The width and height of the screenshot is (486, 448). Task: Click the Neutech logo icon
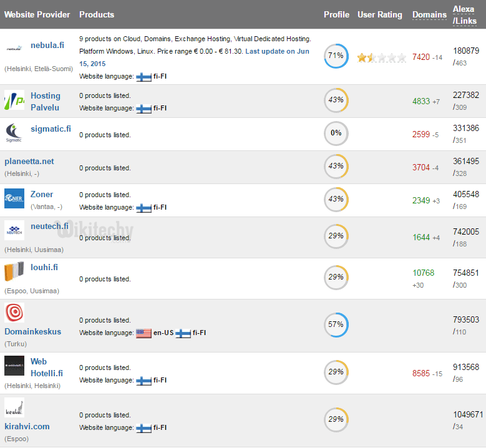coord(14,230)
